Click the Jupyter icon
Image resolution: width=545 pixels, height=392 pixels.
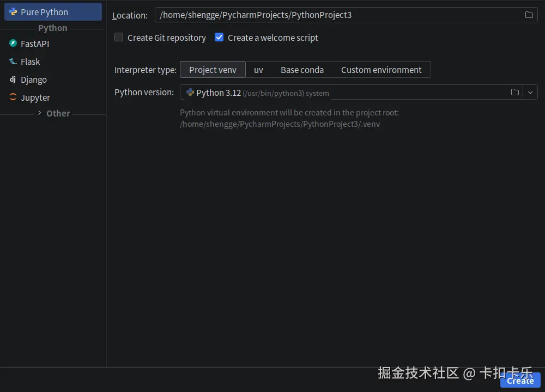click(13, 97)
